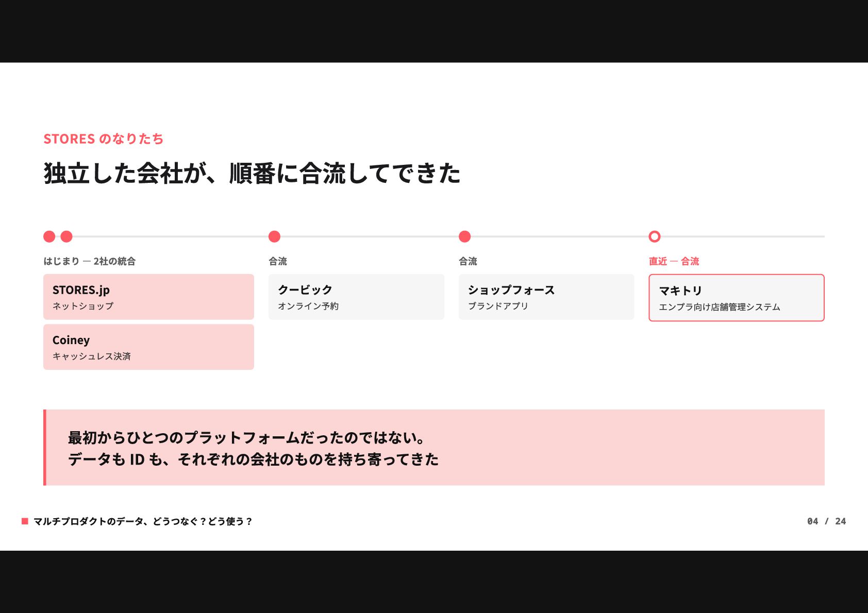Click the footer title マルチプロダクトのデータ
The width and height of the screenshot is (868, 613).
click(x=143, y=521)
